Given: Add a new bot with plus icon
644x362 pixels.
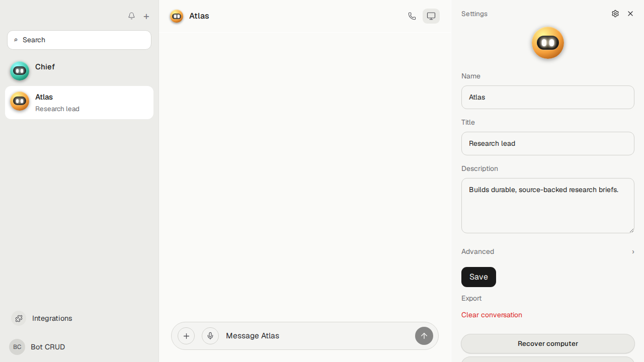Looking at the screenshot, I should click(x=146, y=17).
